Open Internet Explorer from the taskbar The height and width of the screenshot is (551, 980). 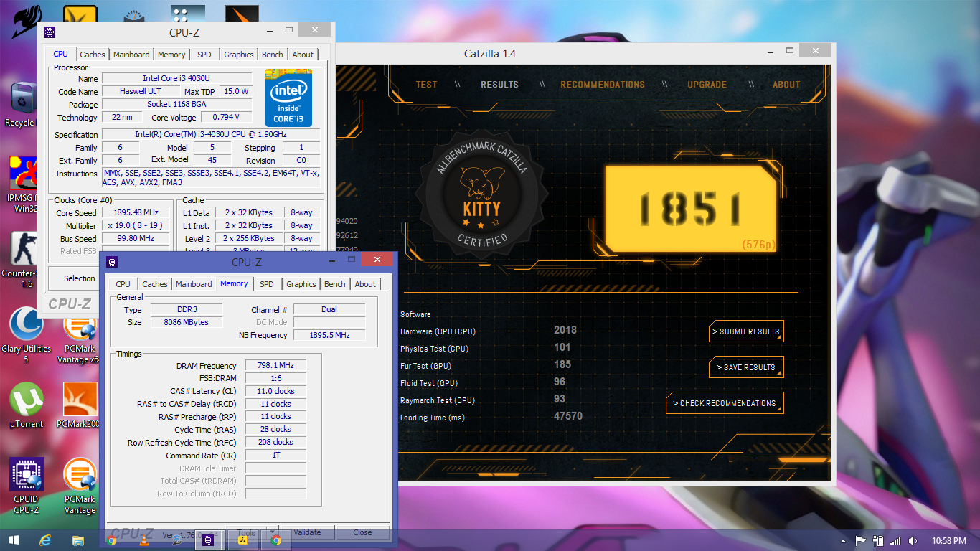pyautogui.click(x=47, y=540)
